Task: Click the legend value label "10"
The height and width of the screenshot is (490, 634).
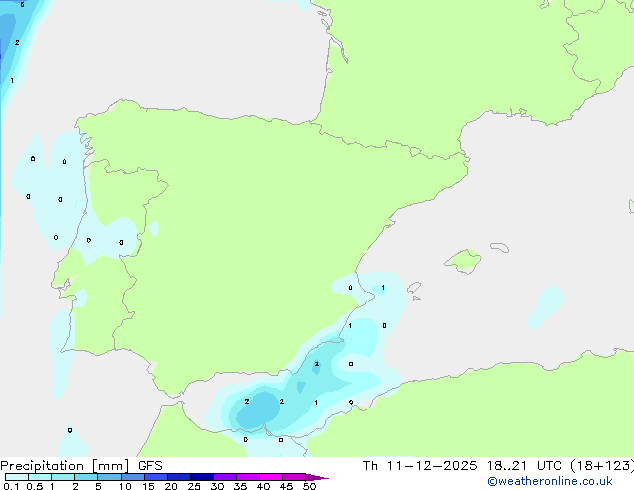Action: (x=125, y=486)
